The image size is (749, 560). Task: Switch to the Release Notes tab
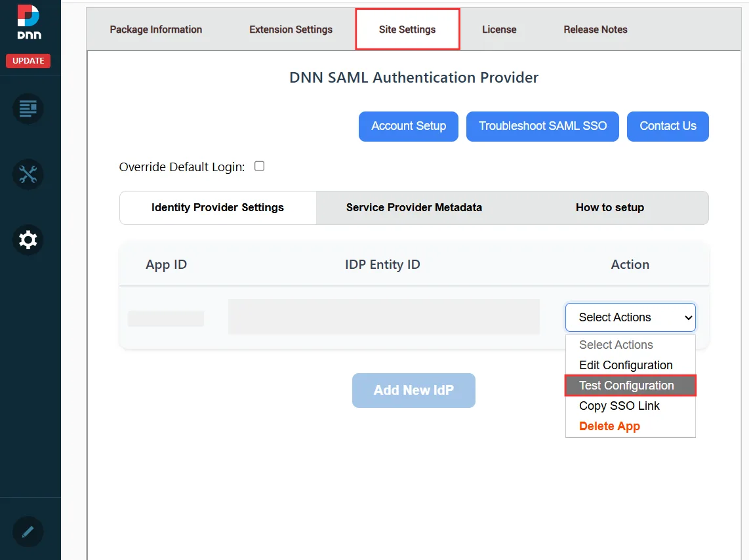tap(595, 30)
